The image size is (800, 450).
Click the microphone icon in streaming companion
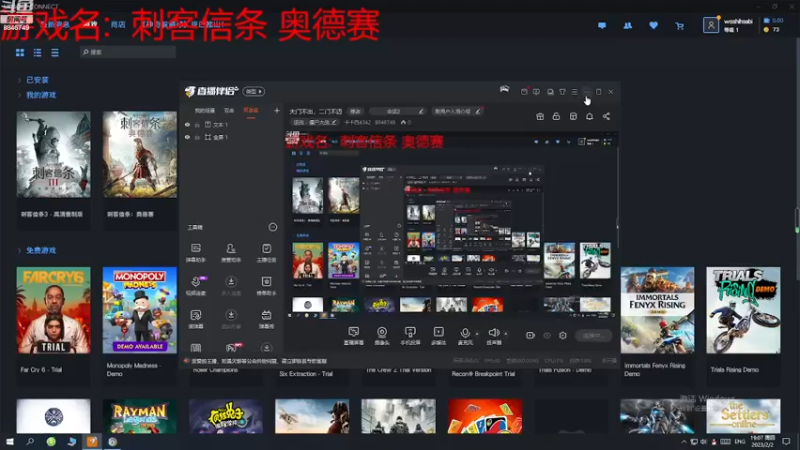pos(465,333)
